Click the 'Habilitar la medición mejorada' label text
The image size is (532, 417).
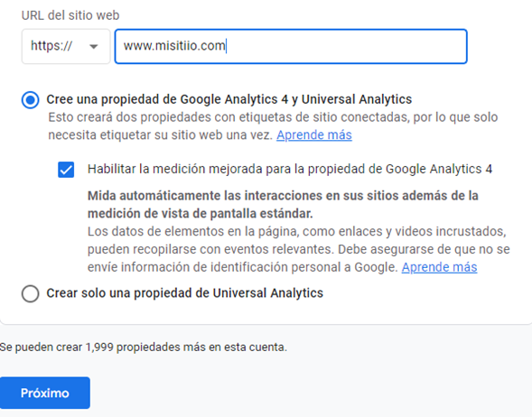click(x=290, y=169)
